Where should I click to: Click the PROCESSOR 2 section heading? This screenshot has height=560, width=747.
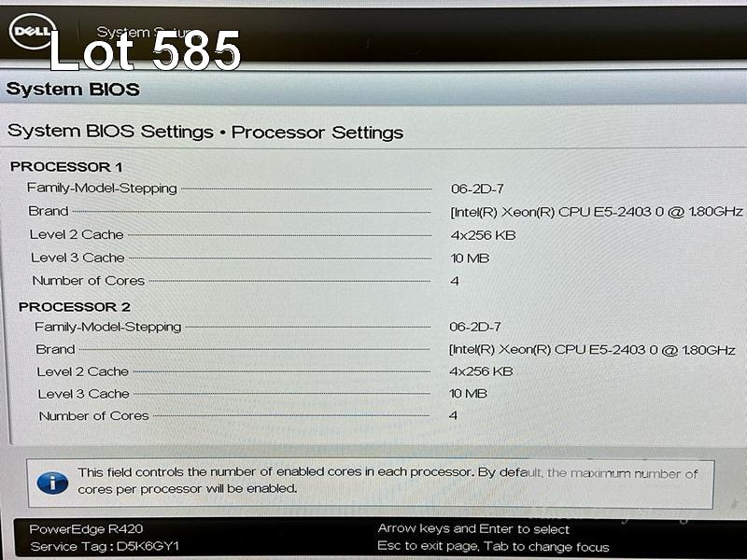(75, 307)
